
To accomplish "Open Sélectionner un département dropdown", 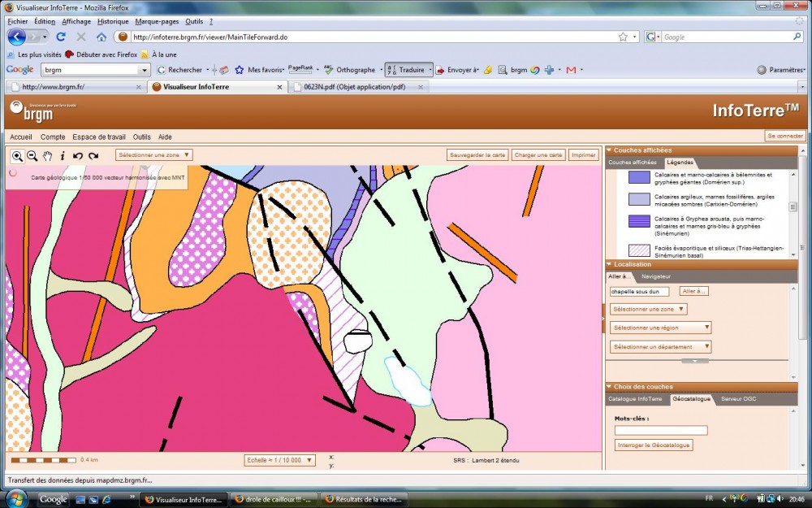I will 661,347.
